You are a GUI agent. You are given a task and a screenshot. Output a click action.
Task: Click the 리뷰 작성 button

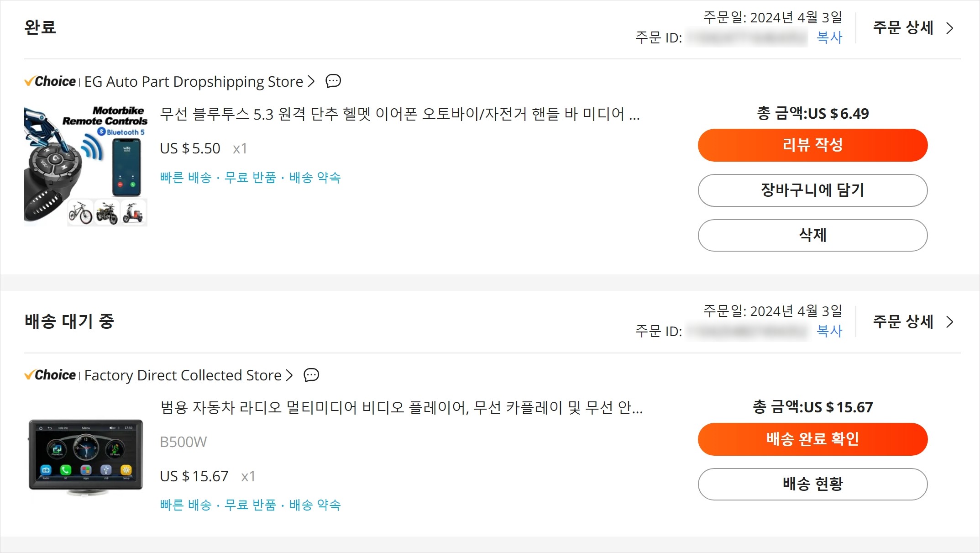click(x=812, y=145)
